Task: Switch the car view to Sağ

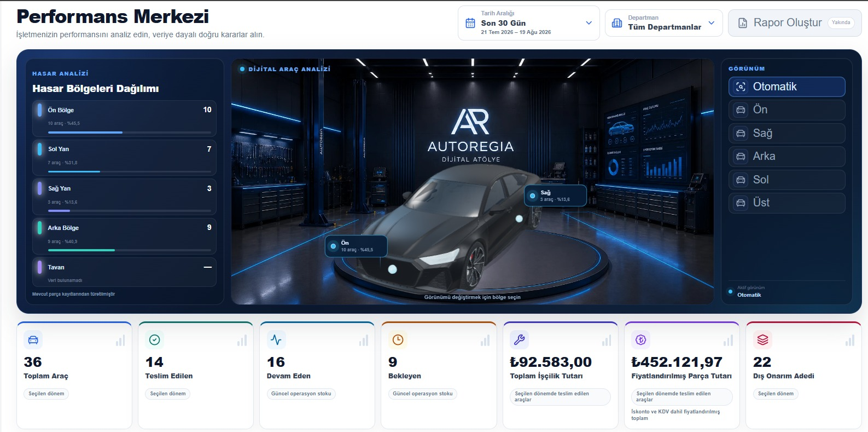Action: pyautogui.click(x=787, y=133)
